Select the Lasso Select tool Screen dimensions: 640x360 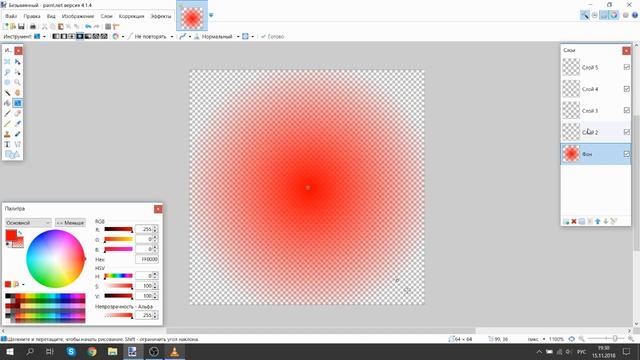pos(7,72)
